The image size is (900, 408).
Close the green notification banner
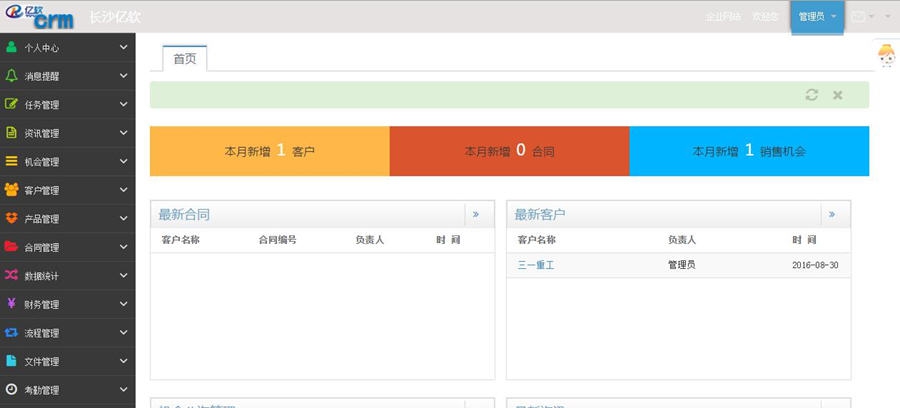(837, 95)
